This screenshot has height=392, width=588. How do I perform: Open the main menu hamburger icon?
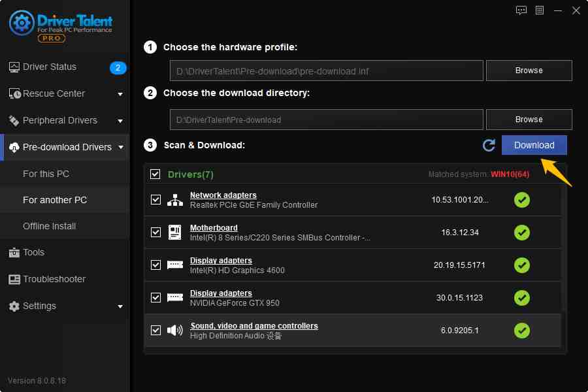[540, 10]
